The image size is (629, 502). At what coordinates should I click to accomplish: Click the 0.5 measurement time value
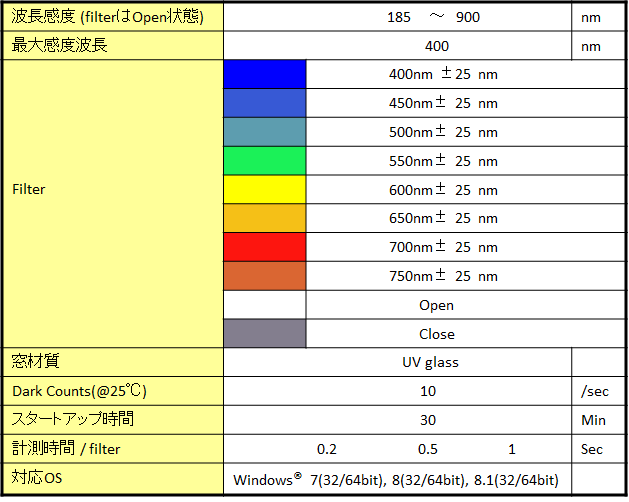pyautogui.click(x=428, y=449)
